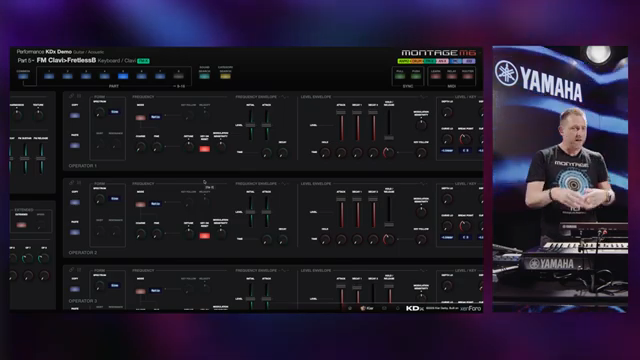This screenshot has height=360, width=640.
Task: Click the Fine frequency knob in Operator 1
Action: 157,147
